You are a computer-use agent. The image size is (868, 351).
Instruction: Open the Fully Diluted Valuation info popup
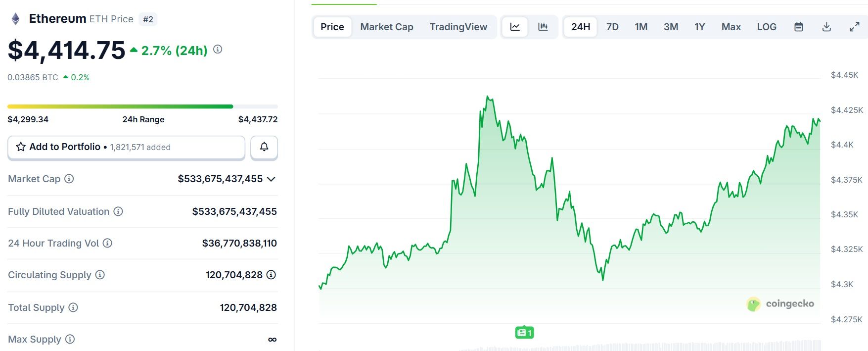point(118,212)
